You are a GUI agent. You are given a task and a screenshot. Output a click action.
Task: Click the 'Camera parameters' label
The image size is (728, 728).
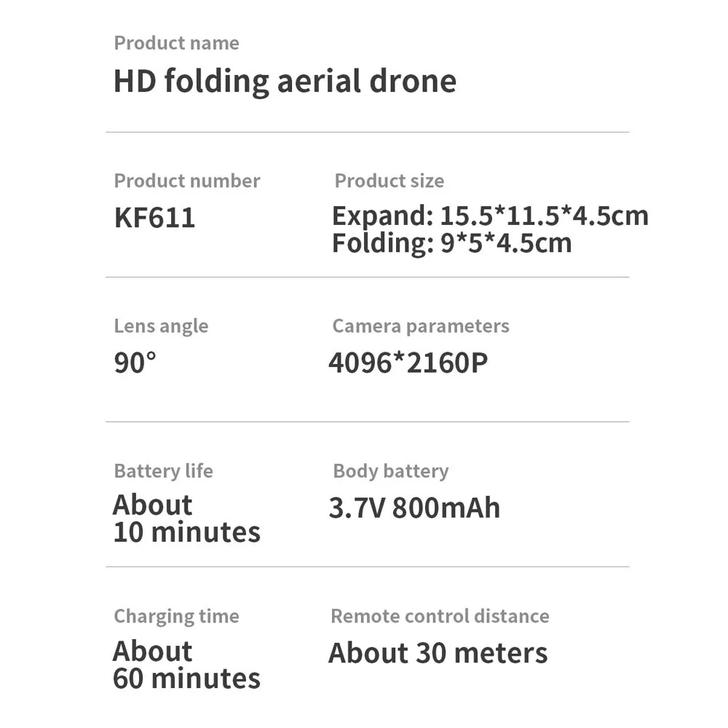[x=421, y=326]
